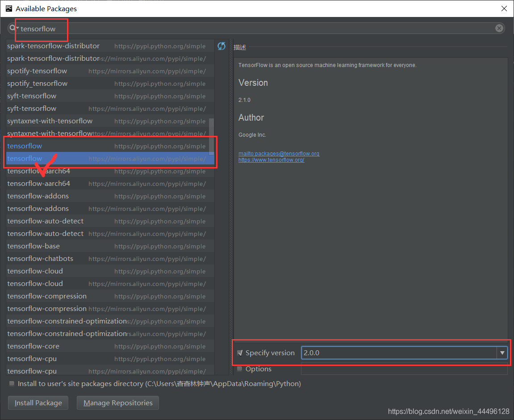Enable the Options checkbox

point(240,369)
